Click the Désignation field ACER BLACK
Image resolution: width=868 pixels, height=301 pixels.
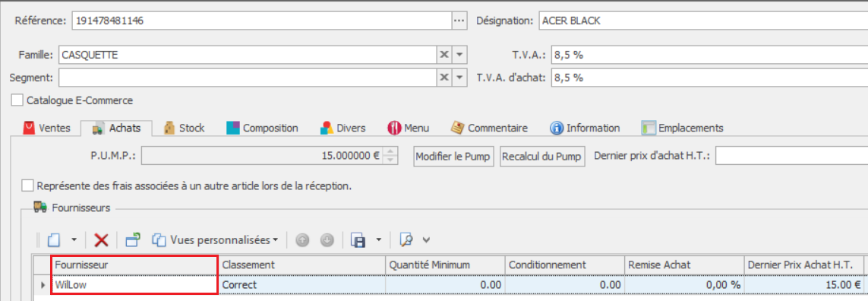click(703, 21)
